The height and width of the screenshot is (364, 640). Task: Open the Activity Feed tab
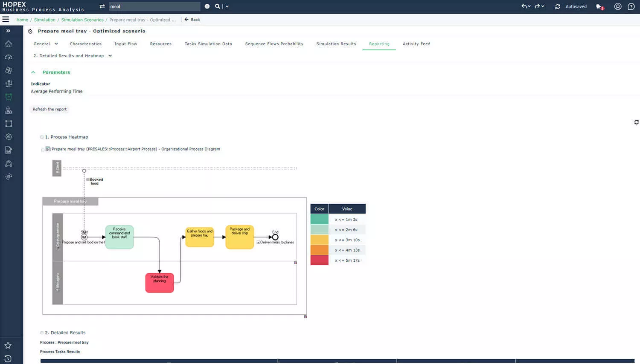coord(416,43)
